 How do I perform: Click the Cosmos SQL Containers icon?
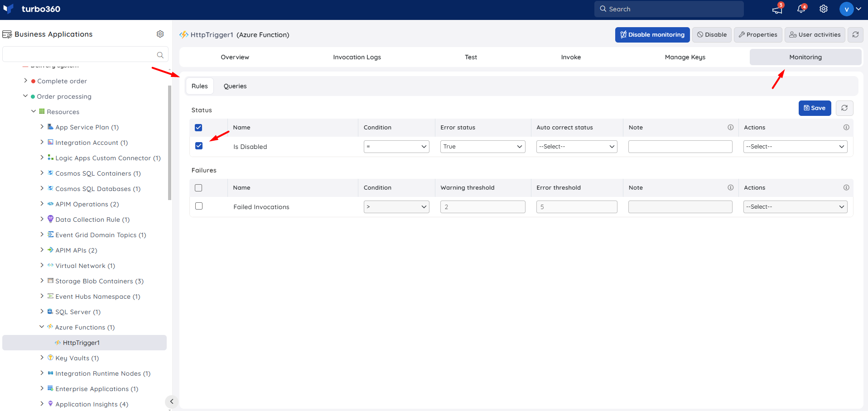50,173
